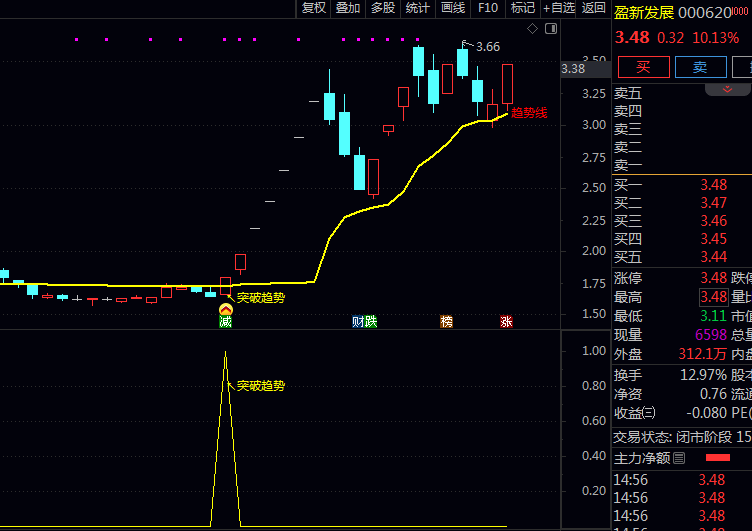Screen dimensions: 752x531
Task: Click the 跌 marker below candles
Action: click(x=371, y=321)
